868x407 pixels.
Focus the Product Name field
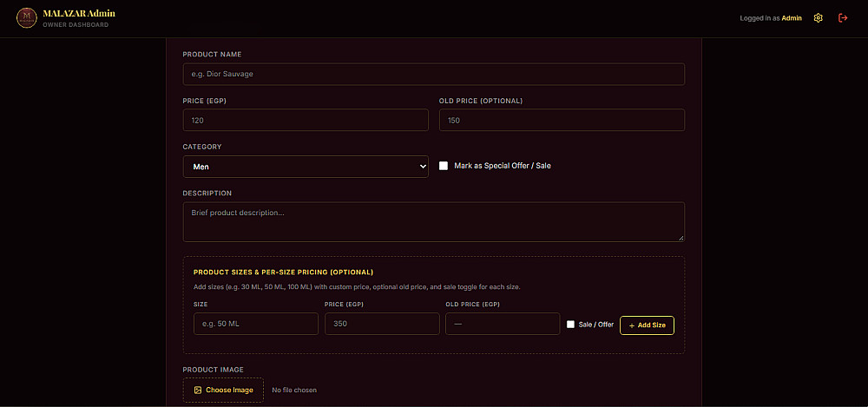(x=434, y=75)
